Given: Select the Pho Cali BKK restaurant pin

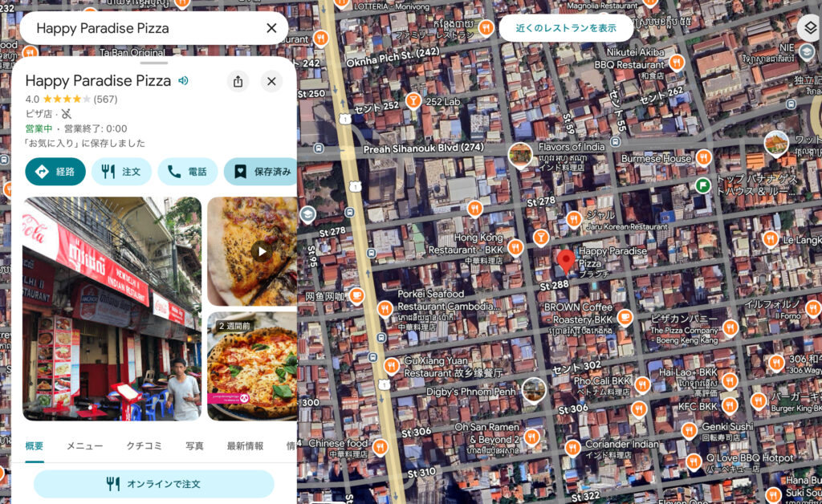Looking at the screenshot, I should click(642, 385).
